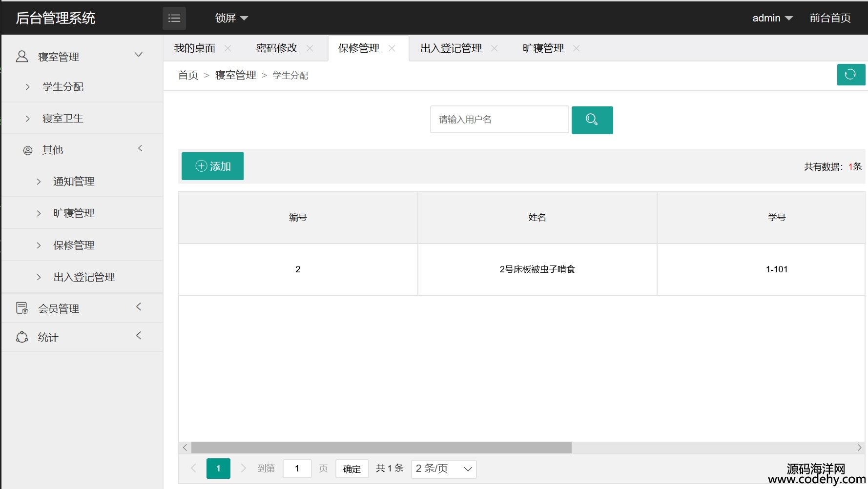Go to the 前台首页 link
This screenshot has width=868, height=489.
tap(830, 19)
